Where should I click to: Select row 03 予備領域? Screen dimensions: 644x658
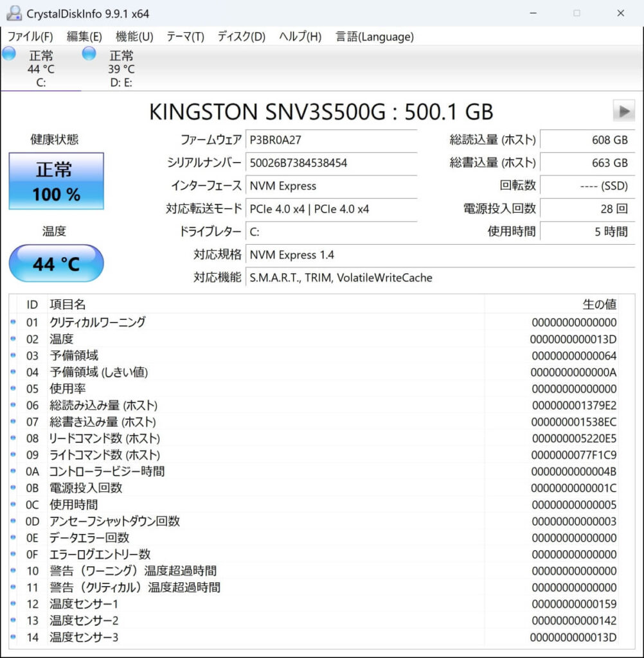(x=314, y=356)
